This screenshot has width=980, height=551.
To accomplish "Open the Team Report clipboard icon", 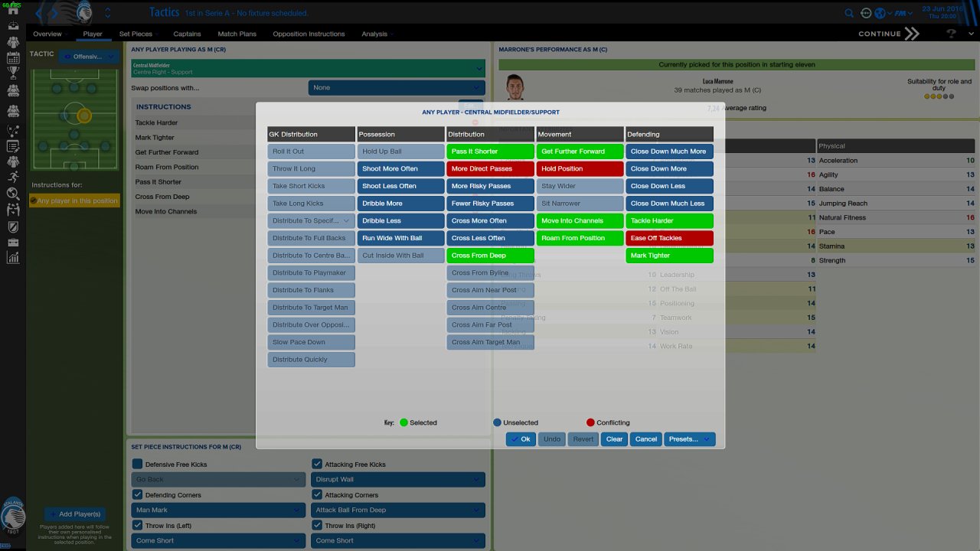I will click(13, 146).
